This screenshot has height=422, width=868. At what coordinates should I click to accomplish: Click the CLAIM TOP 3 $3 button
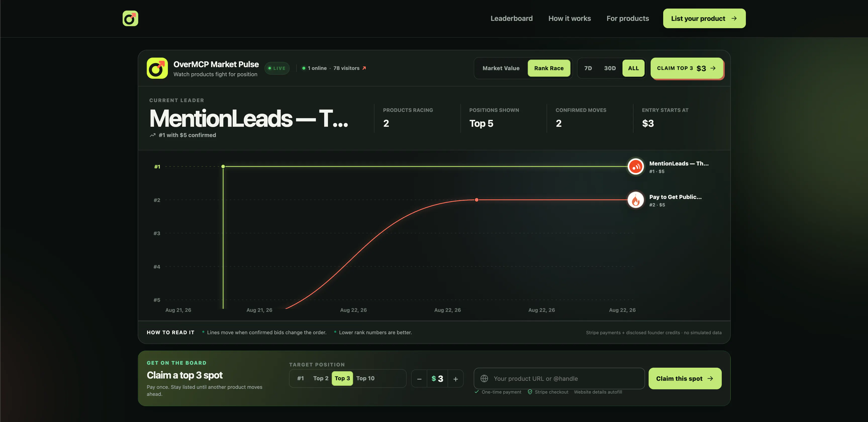686,68
